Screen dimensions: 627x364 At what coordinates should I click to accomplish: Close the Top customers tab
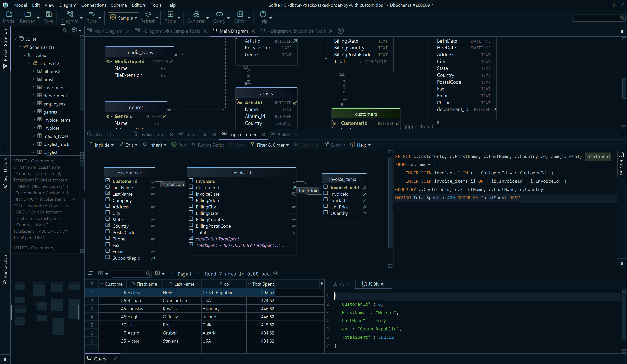(x=264, y=134)
